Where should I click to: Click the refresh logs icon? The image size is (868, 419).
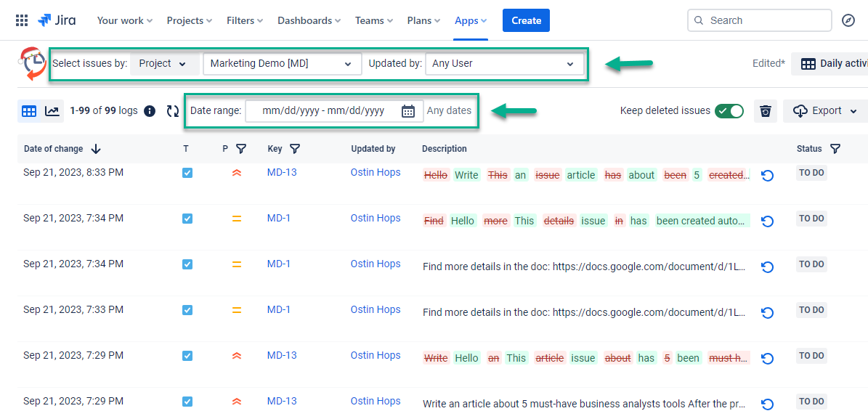(173, 111)
